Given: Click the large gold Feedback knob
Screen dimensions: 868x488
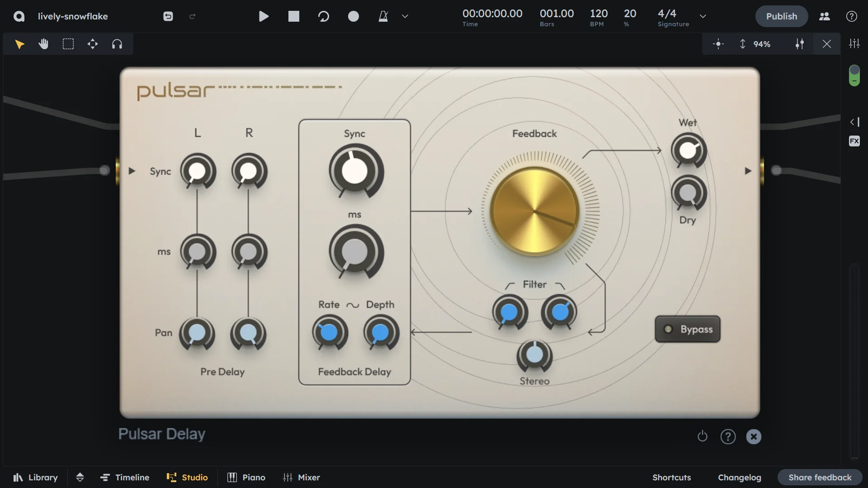Looking at the screenshot, I should point(534,211).
